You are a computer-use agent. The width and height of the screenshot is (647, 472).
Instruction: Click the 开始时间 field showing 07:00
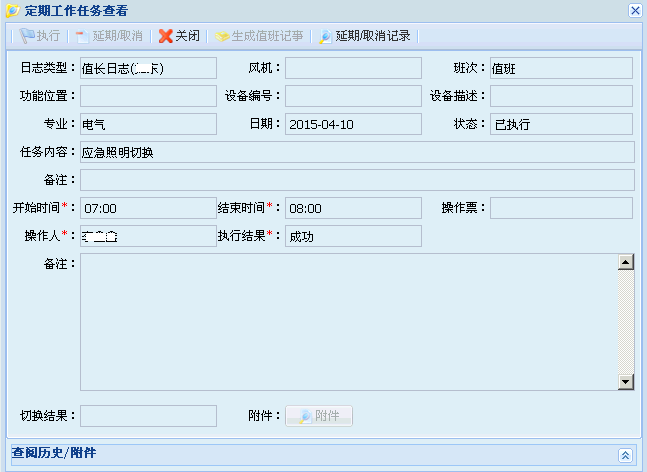[148, 208]
